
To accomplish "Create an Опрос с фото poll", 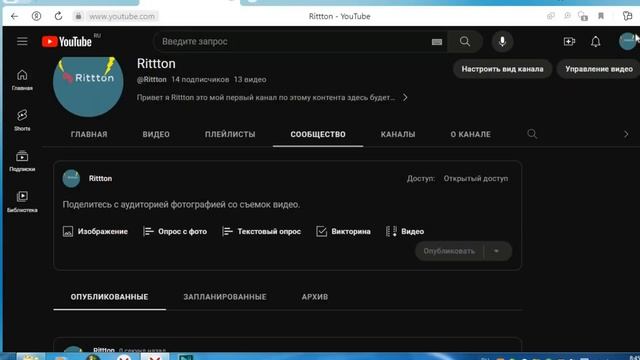I will (175, 231).
